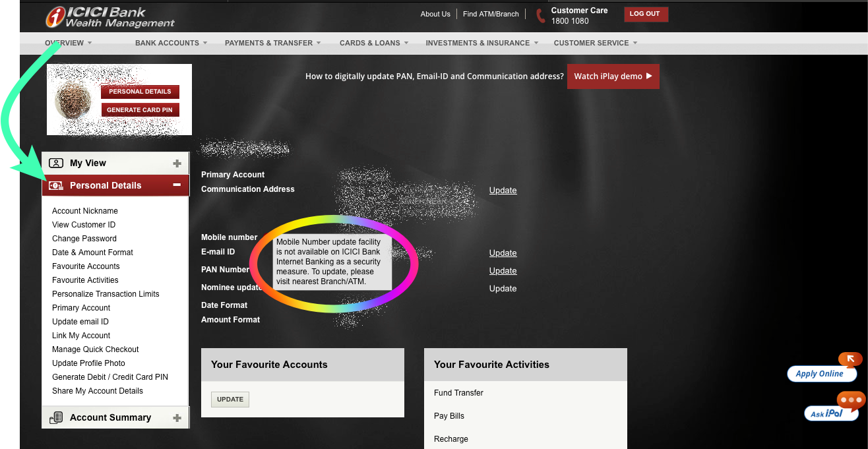Expand the My View section plus

pos(177,164)
